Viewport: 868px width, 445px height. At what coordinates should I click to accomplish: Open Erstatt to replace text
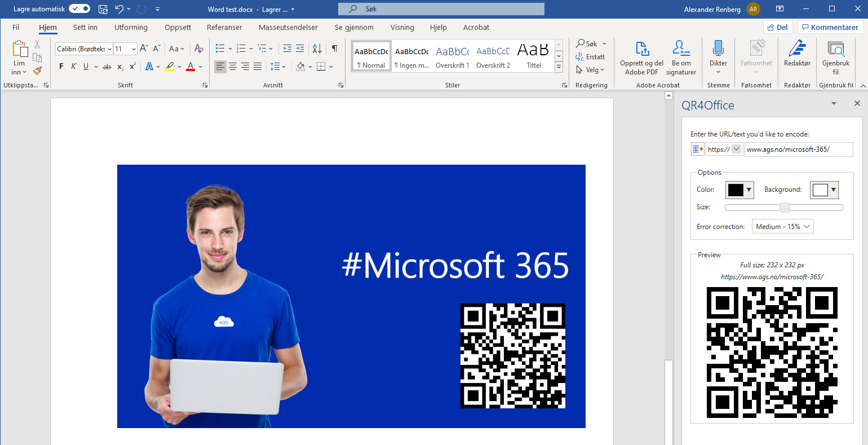point(591,56)
